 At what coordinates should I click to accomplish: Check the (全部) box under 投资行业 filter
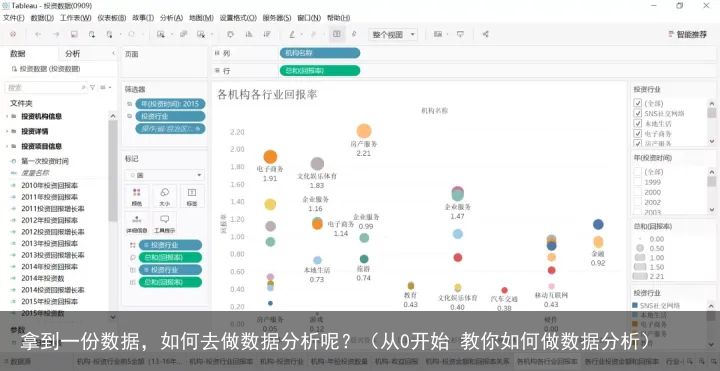click(637, 103)
